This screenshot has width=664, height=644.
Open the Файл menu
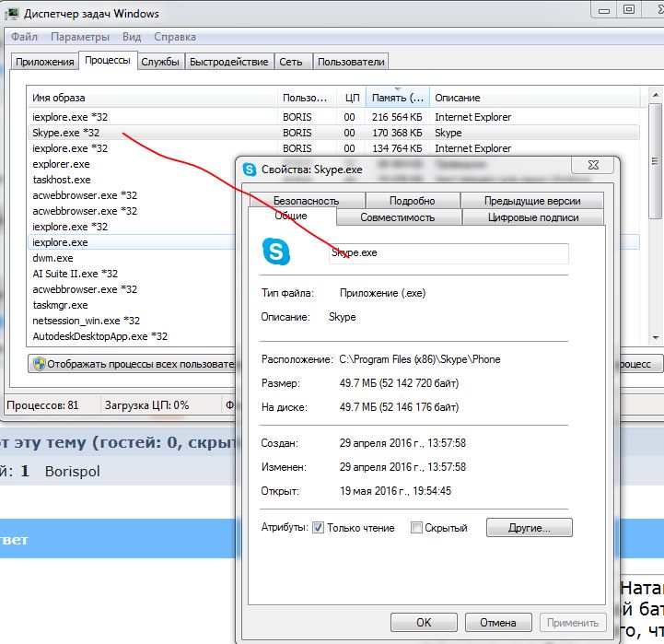[24, 37]
